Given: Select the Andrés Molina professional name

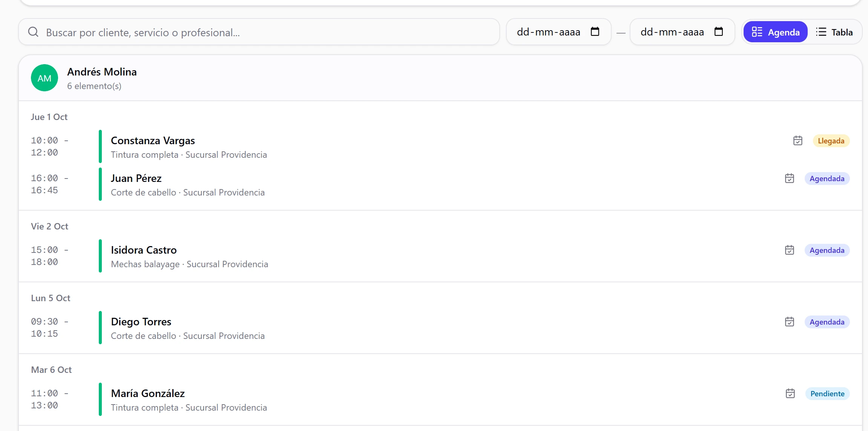Looking at the screenshot, I should pyautogui.click(x=102, y=72).
